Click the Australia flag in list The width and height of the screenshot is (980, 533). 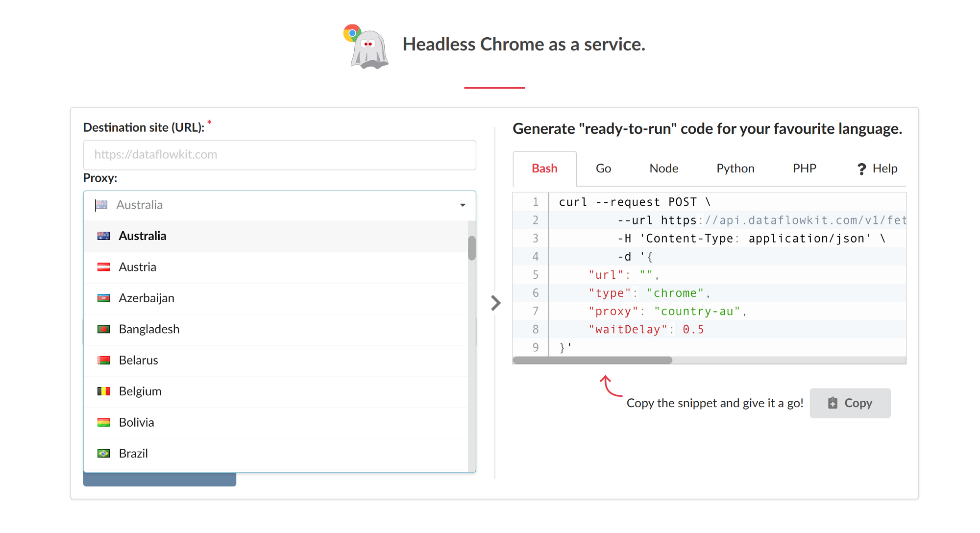(x=103, y=236)
